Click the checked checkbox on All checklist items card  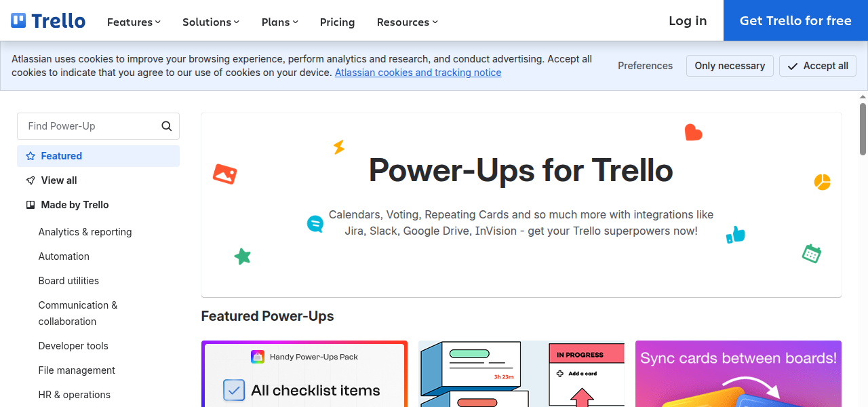click(x=233, y=390)
